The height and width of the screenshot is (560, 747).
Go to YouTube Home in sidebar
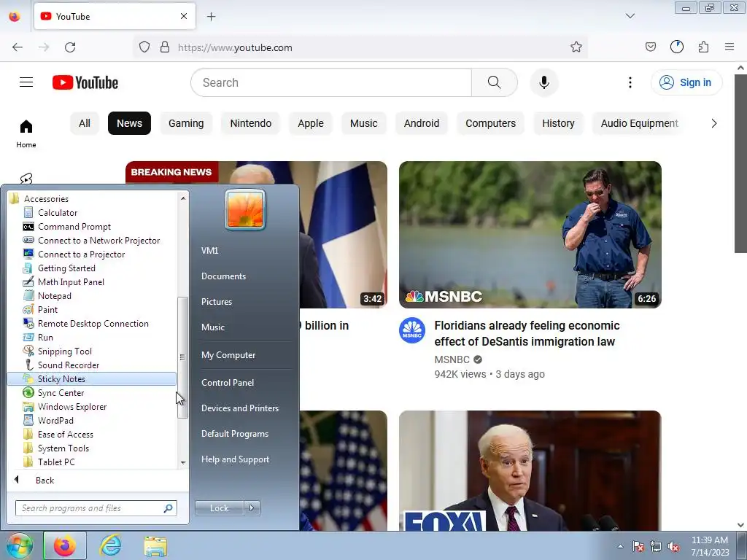coord(26,134)
